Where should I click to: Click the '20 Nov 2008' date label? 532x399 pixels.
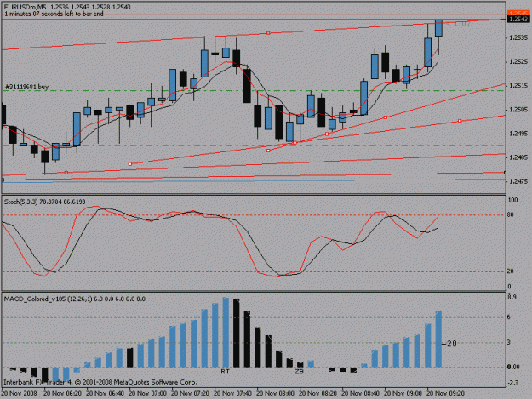[x=20, y=394]
